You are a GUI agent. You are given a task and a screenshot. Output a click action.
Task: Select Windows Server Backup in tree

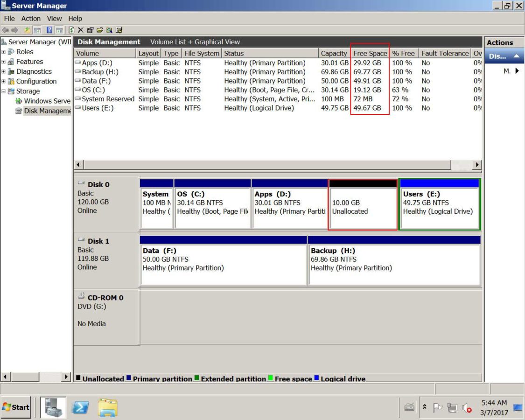[47, 101]
